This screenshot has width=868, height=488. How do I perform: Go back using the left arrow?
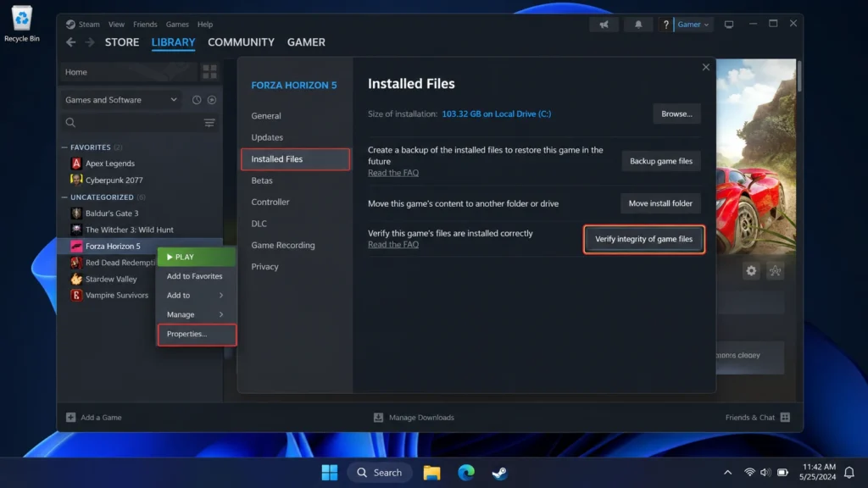71,42
